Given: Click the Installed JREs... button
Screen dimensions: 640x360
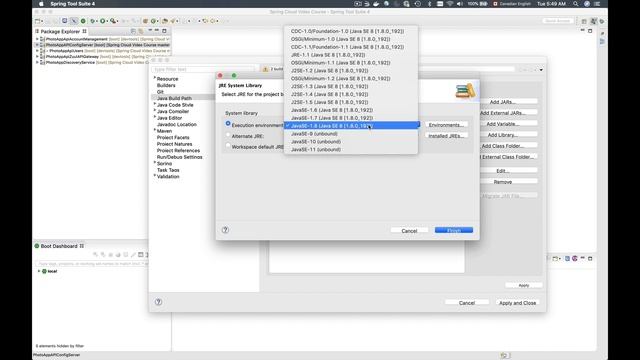Looking at the screenshot, I should click(x=446, y=136).
